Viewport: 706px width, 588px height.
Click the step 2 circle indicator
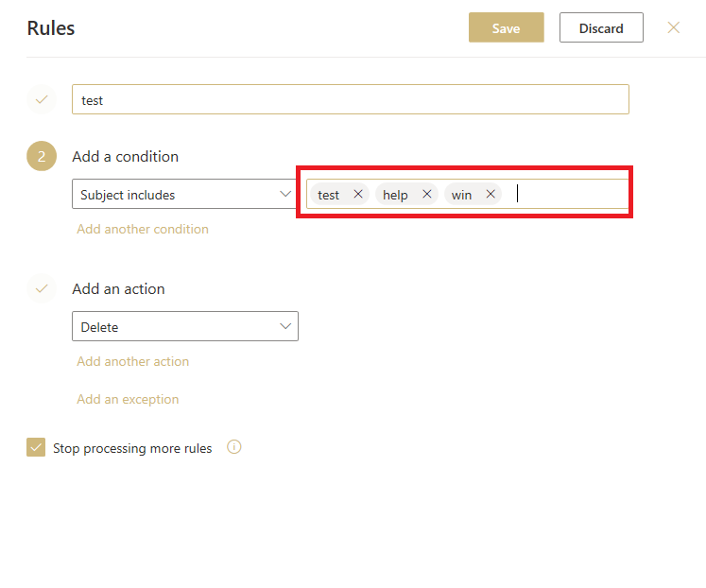(42, 156)
